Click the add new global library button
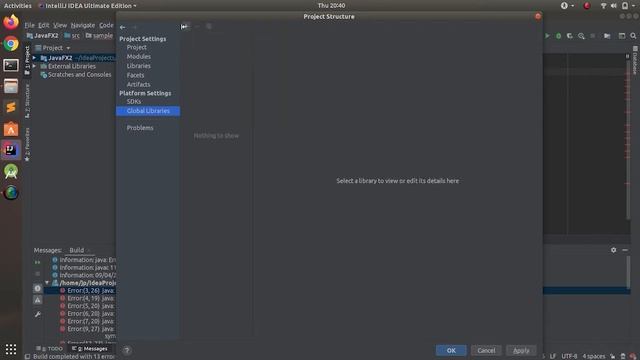Viewport: 640px width, 360px height. 185,27
